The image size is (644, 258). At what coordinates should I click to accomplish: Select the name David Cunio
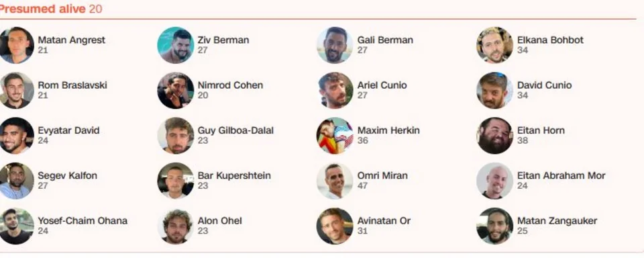click(544, 85)
